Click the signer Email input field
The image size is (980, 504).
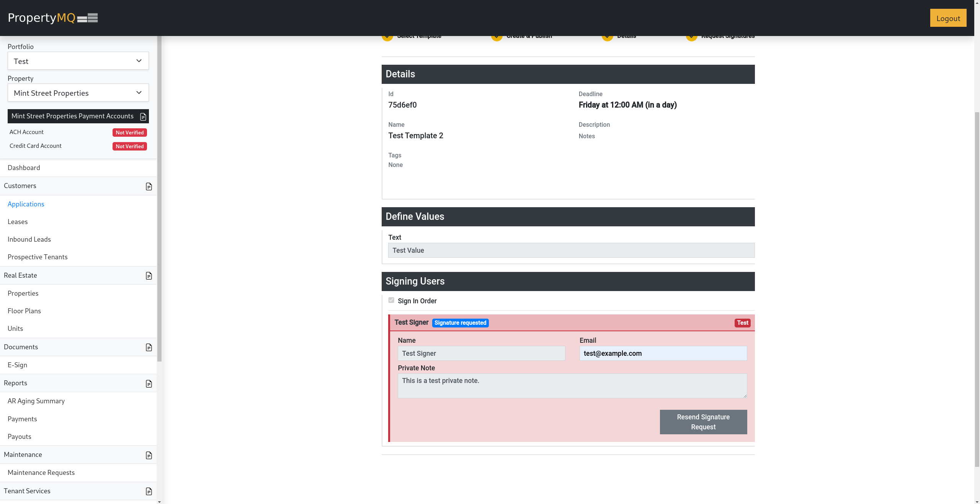point(663,353)
